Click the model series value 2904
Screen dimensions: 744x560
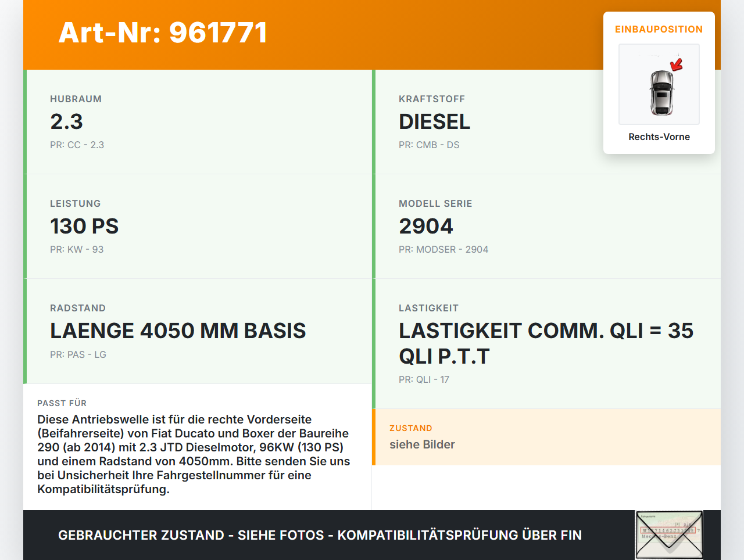pos(425,226)
